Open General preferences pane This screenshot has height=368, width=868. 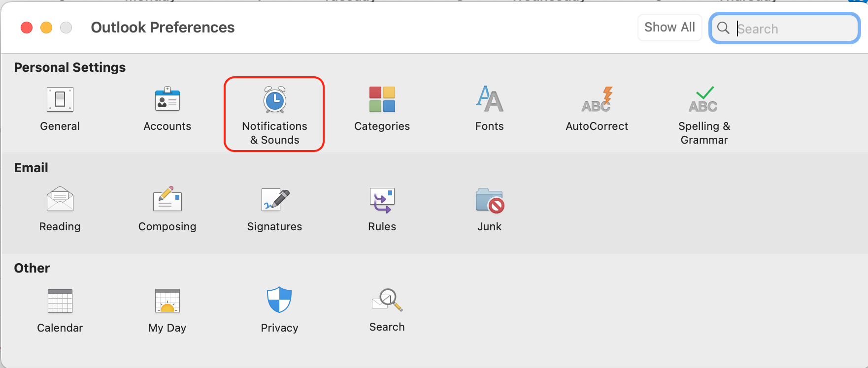pos(60,109)
